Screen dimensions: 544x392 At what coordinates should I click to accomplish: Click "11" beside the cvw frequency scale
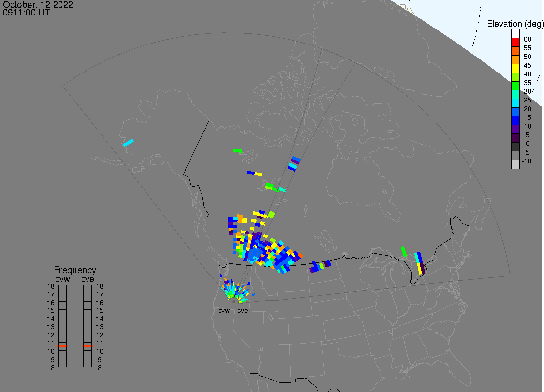click(x=51, y=344)
